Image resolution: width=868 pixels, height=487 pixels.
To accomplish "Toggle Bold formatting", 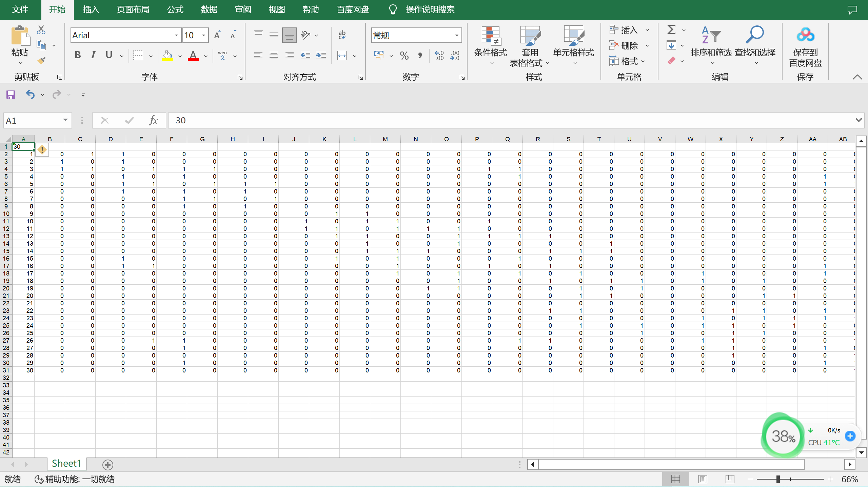I will point(78,55).
